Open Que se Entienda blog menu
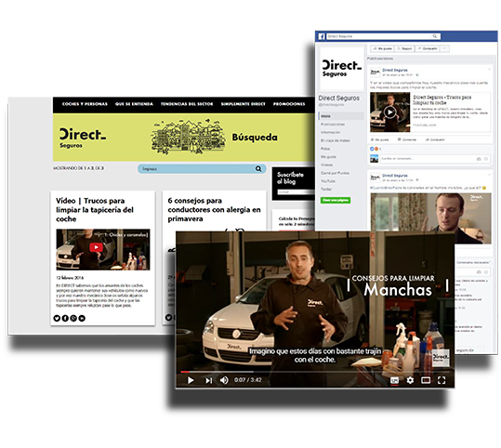 click(134, 104)
